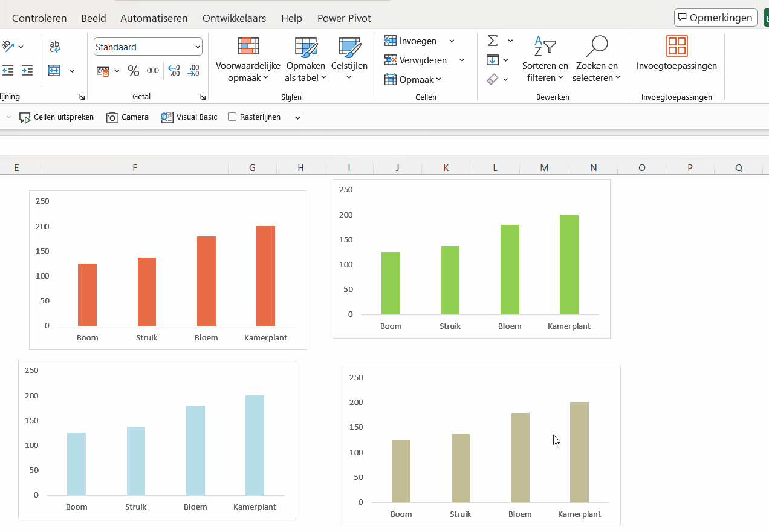Click the wrap text icon
Viewport: 769px width, 532px height.
55,46
